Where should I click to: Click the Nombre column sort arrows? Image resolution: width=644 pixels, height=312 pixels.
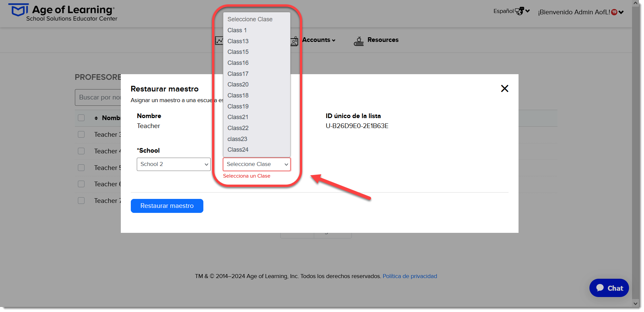[x=96, y=118]
